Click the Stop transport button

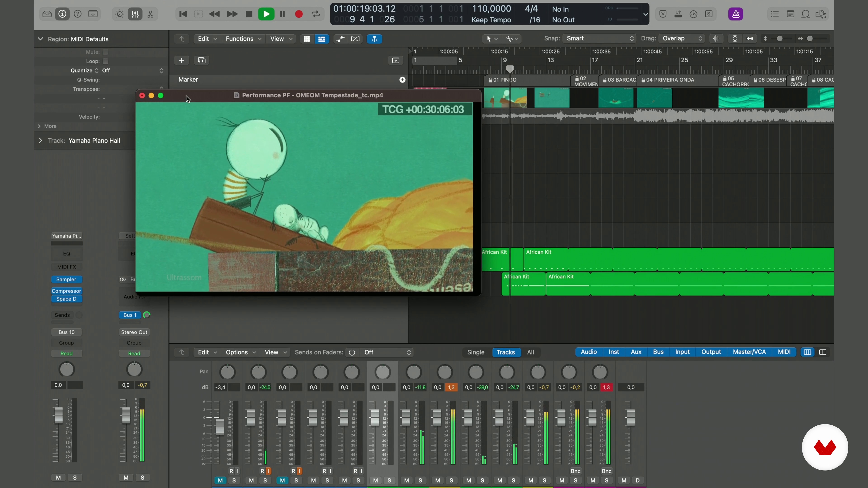tap(249, 14)
